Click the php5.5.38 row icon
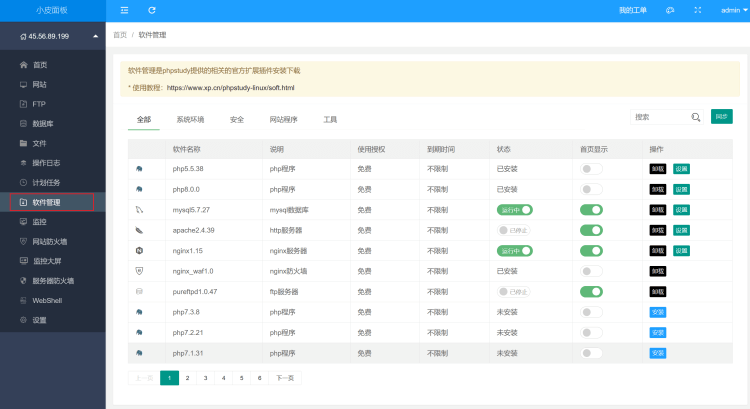This screenshot has height=409, width=750. pyautogui.click(x=139, y=169)
